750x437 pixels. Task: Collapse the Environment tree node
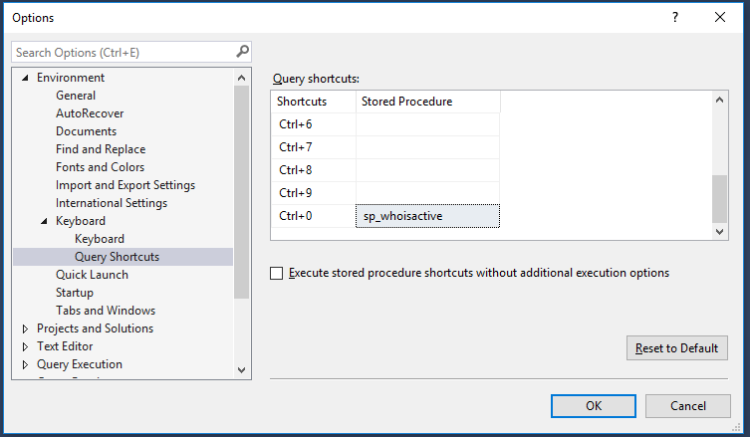26,78
